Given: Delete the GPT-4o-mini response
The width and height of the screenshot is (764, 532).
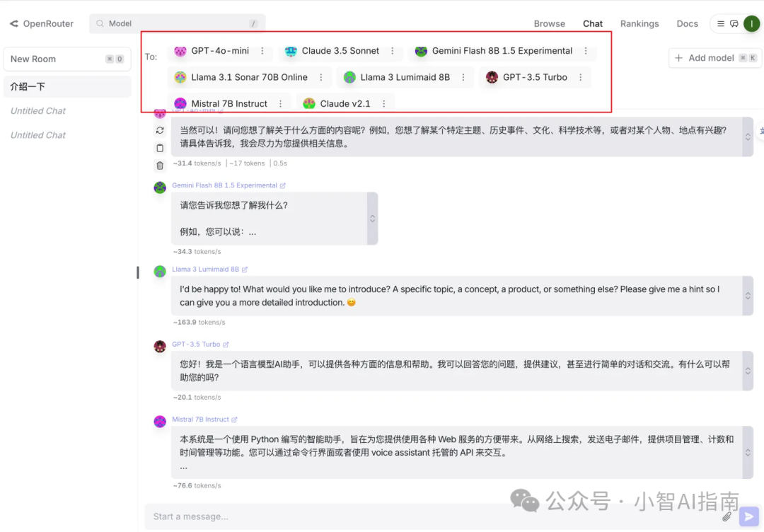Looking at the screenshot, I should click(x=160, y=166).
